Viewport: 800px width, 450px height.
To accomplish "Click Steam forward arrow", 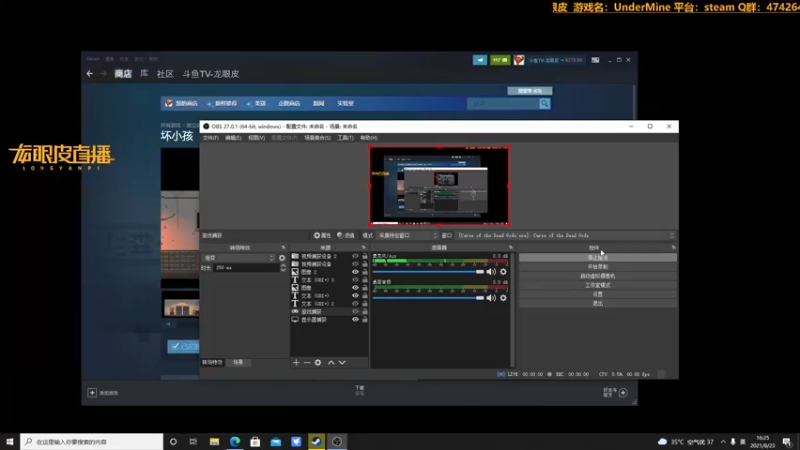I will point(104,74).
